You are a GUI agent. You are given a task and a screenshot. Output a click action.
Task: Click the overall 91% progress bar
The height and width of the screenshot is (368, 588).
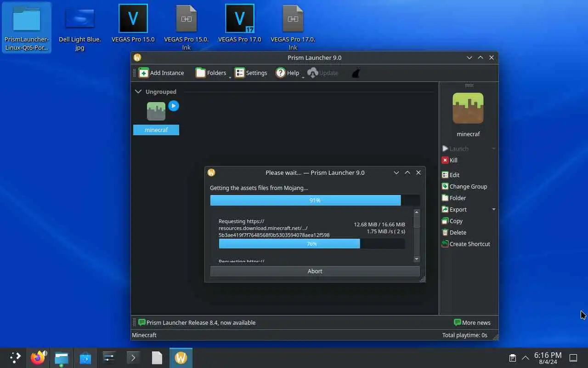(315, 200)
